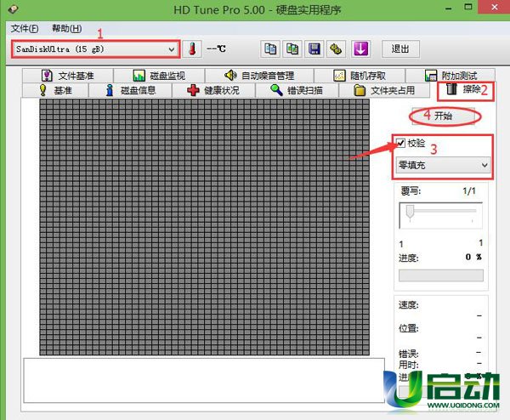This screenshot has width=510, height=420.
Task: Click the temperature thermometer icon
Action: coord(192,49)
